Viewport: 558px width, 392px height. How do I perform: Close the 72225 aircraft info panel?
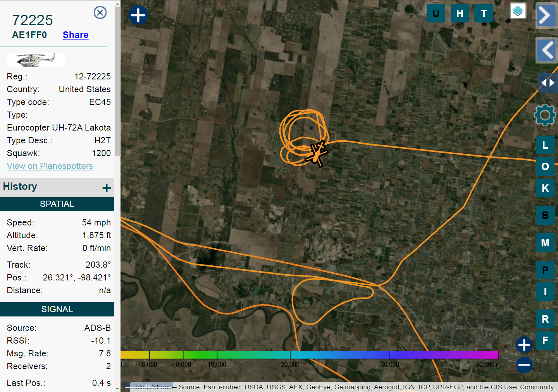[x=100, y=12]
